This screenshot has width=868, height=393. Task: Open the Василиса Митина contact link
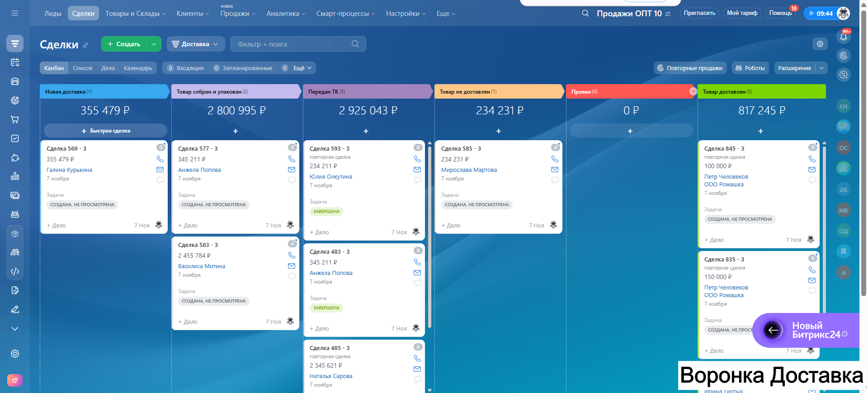[x=202, y=266]
